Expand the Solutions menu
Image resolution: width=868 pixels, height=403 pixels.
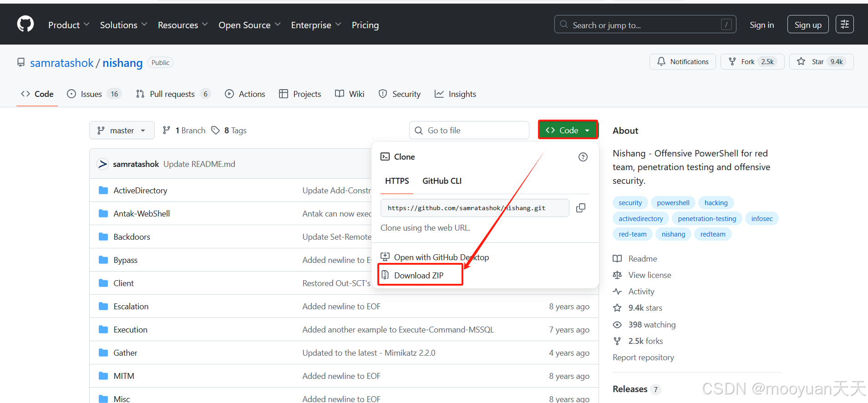point(123,25)
